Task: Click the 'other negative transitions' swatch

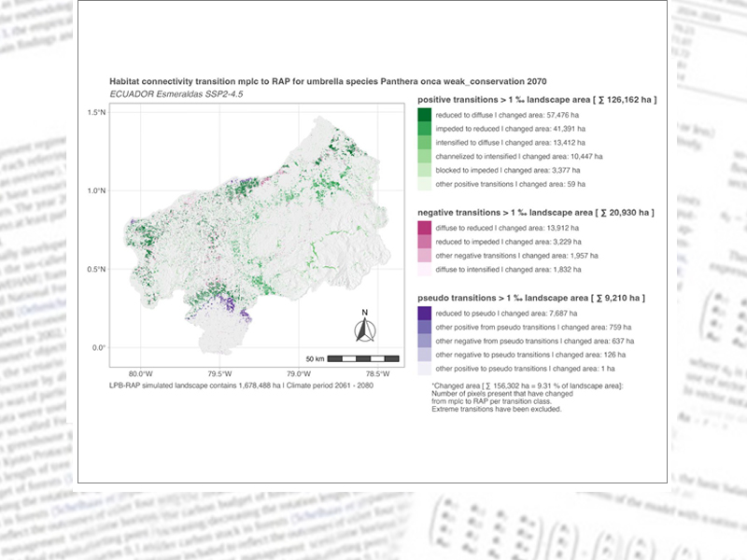Action: (425, 255)
